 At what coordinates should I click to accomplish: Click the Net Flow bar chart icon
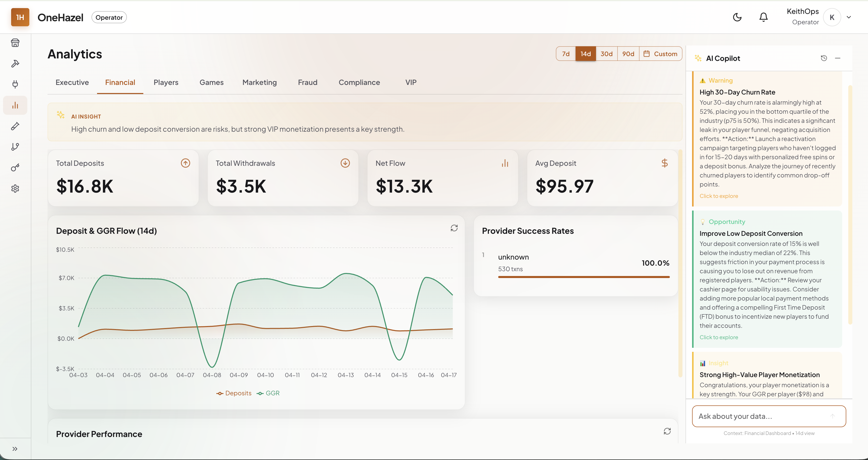pyautogui.click(x=505, y=163)
